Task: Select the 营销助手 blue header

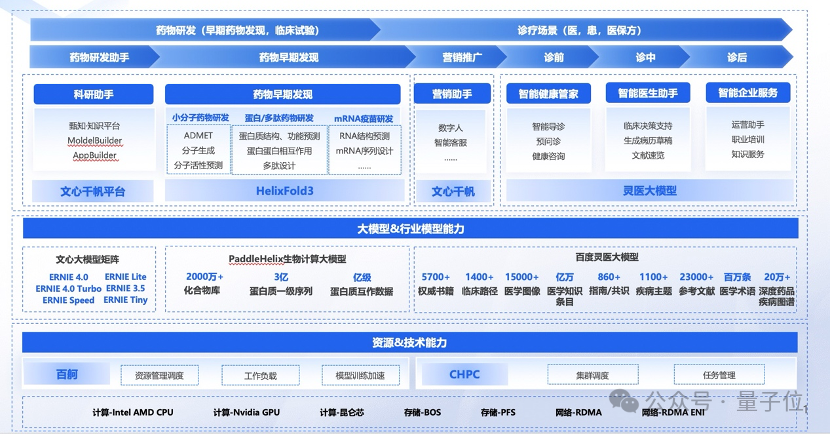Action: tap(452, 94)
